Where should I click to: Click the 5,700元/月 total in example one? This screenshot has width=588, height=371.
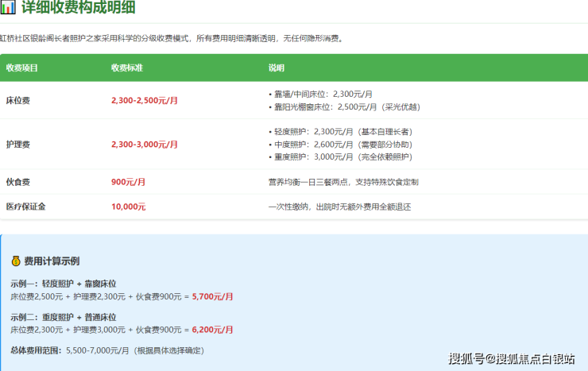point(212,296)
